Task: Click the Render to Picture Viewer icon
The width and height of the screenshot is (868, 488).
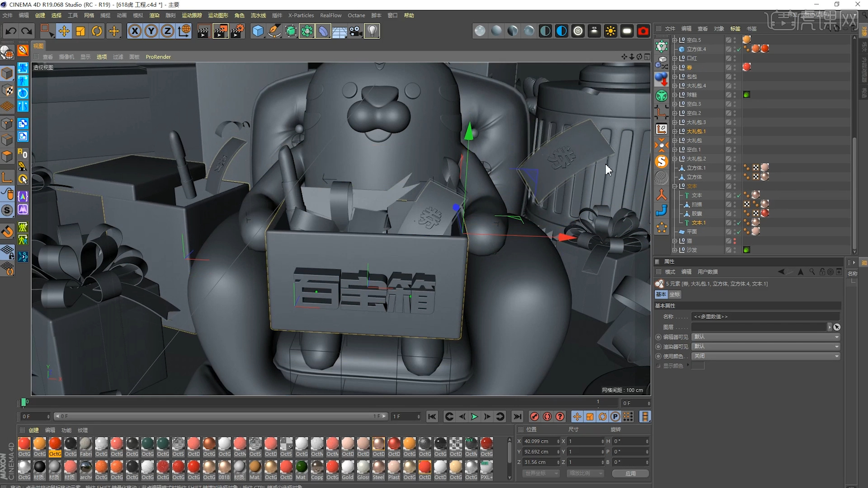Action: pyautogui.click(x=219, y=31)
